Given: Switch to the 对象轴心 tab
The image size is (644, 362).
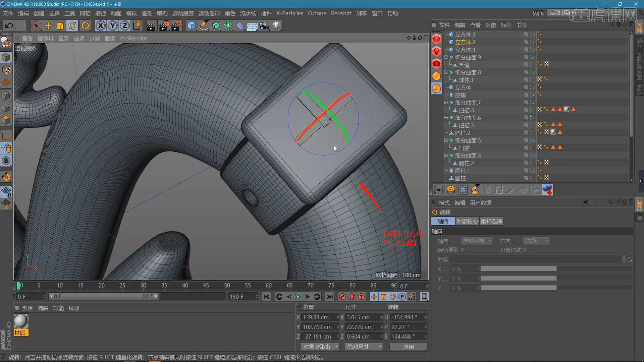Looking at the screenshot, I should tap(467, 221).
